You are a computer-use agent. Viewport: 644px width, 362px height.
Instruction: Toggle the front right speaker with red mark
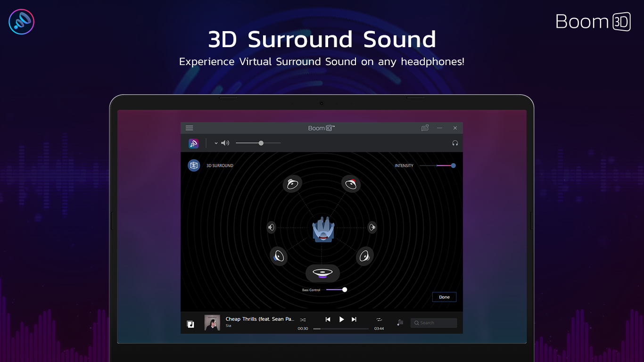[351, 184]
